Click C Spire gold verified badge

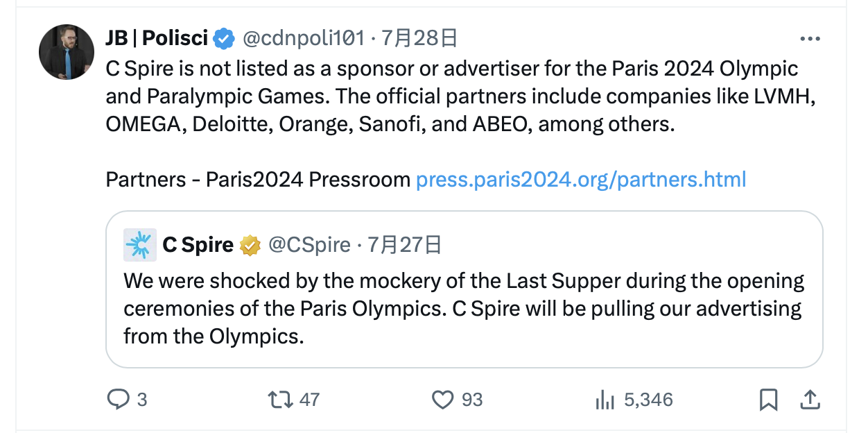pos(250,245)
